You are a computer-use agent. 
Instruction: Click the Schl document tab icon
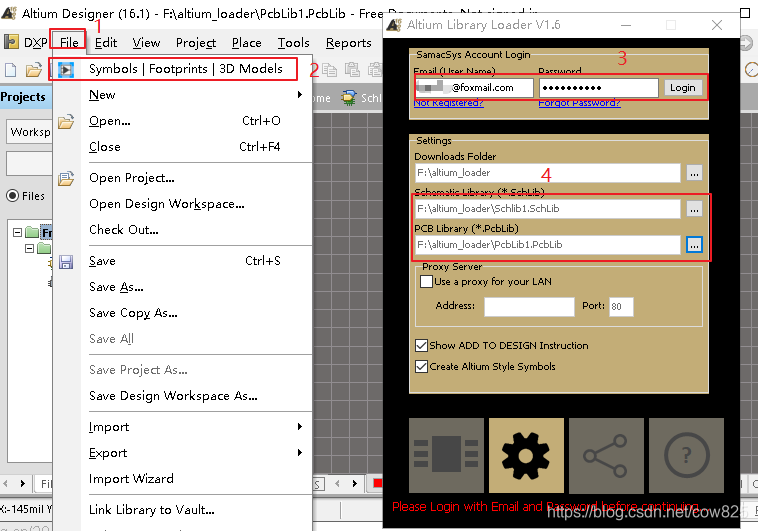coord(348,98)
